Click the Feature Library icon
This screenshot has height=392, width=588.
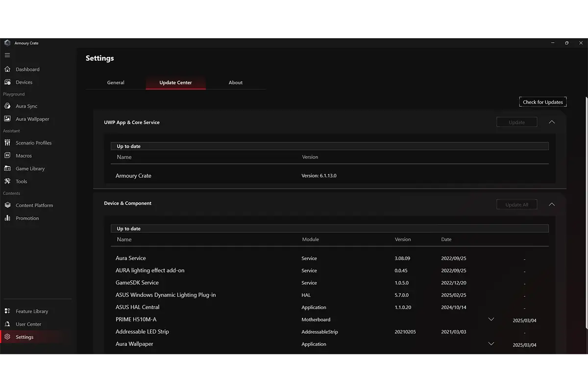click(x=7, y=311)
